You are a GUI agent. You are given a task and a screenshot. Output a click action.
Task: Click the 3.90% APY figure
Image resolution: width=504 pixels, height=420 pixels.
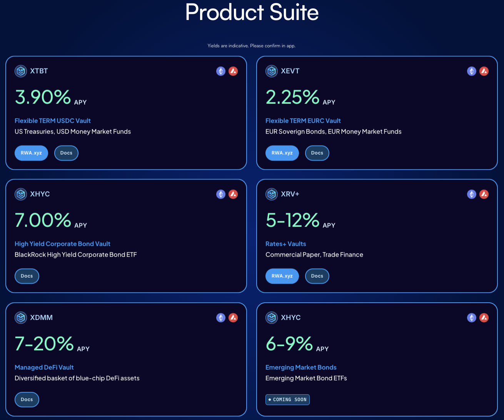click(x=51, y=97)
